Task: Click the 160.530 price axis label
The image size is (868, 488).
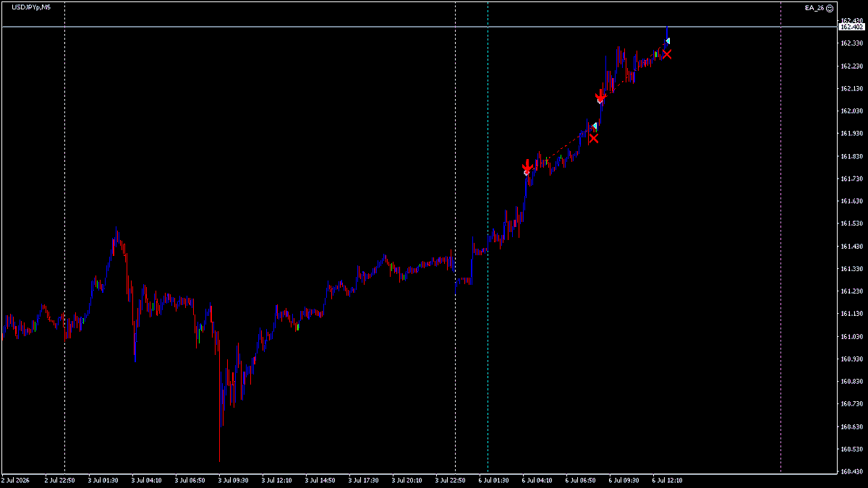Action: click(851, 449)
